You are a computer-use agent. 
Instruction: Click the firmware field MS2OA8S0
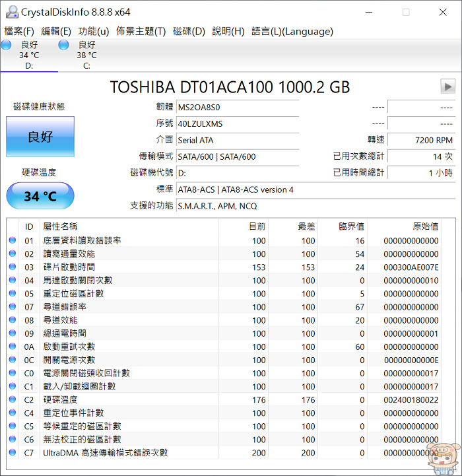coord(238,108)
